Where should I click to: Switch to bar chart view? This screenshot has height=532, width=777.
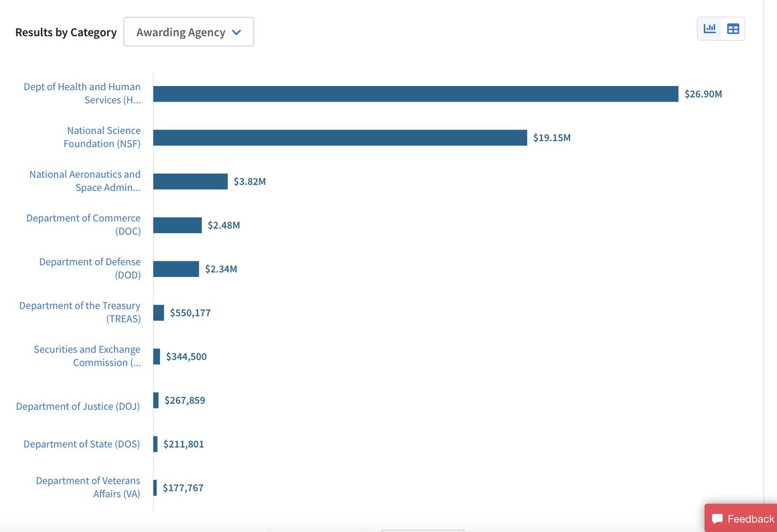click(x=710, y=28)
